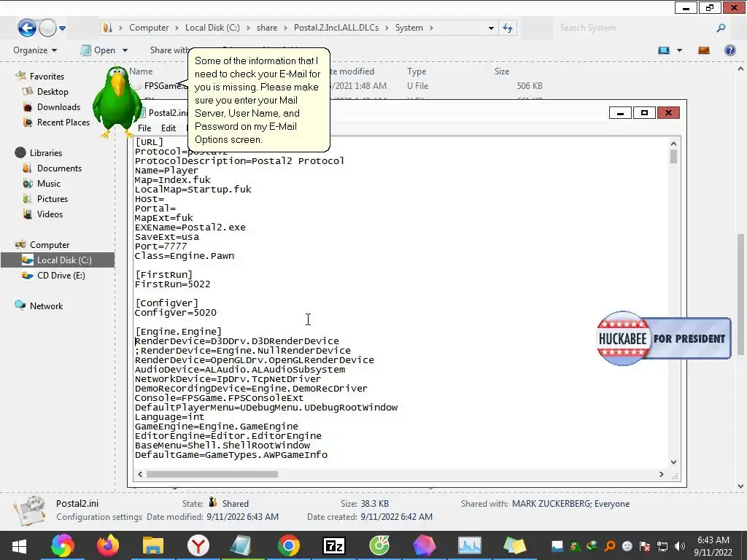Viewport: 747px width, 560px height.
Task: Open the File menu in Notepad
Action: [x=144, y=128]
